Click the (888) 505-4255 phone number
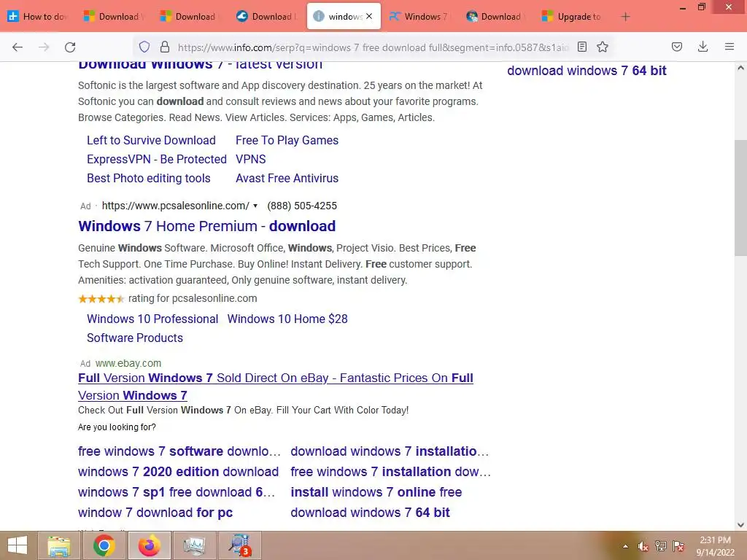Screen dimensions: 747x560 click(302, 206)
